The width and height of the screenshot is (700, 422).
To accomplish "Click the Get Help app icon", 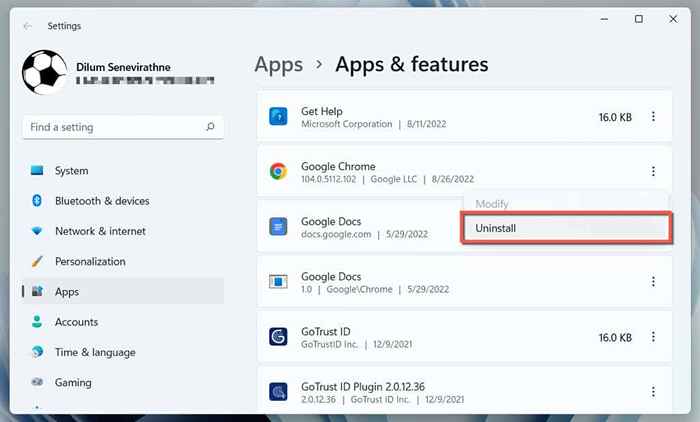I will tap(278, 117).
